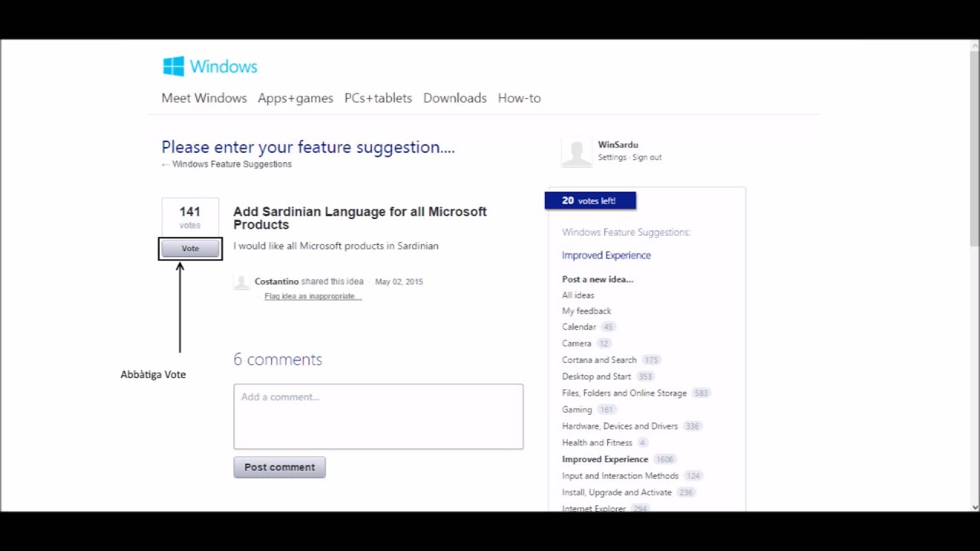Click the vertical scrollbar thumb
Screen dimensions: 980x551
point(975,148)
